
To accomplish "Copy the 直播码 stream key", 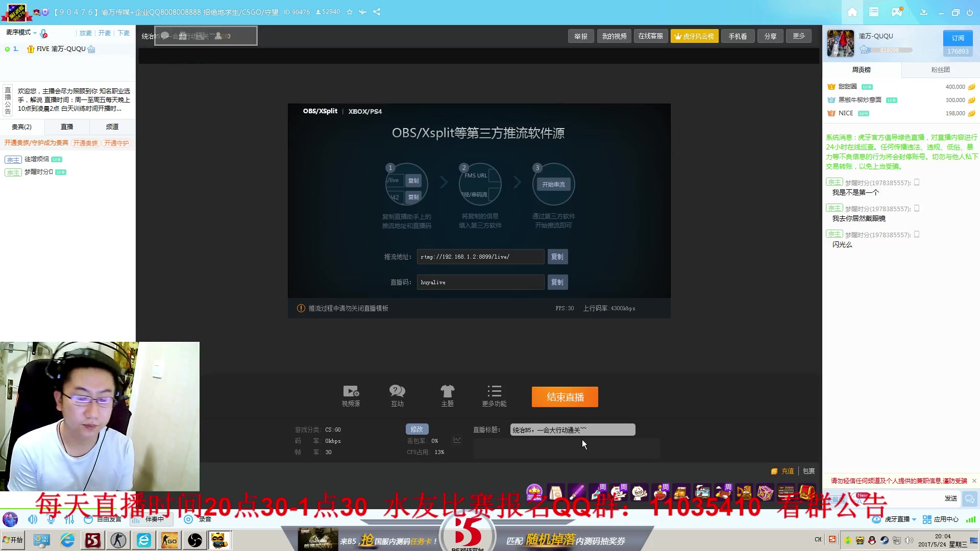I will click(557, 282).
